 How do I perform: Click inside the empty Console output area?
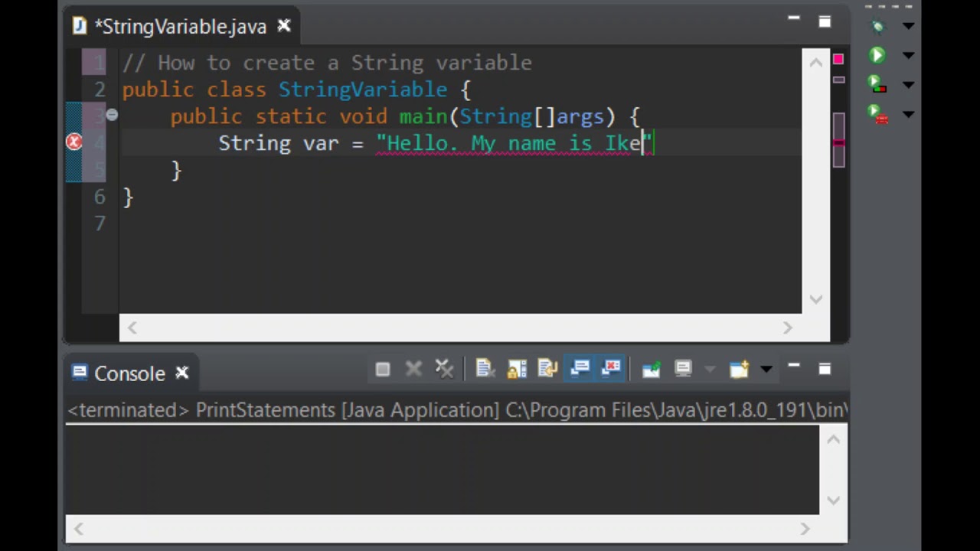click(x=442, y=470)
